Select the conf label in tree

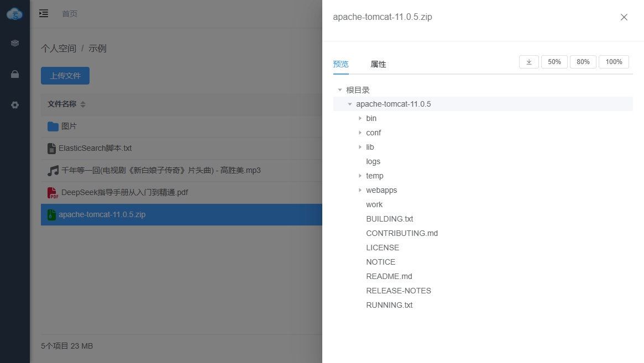click(x=373, y=133)
